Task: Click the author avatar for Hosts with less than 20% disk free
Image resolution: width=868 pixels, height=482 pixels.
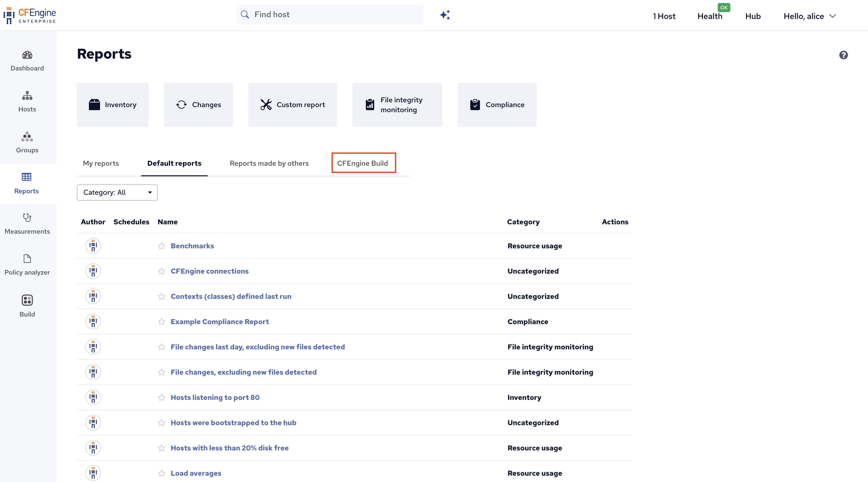Action: pos(93,448)
